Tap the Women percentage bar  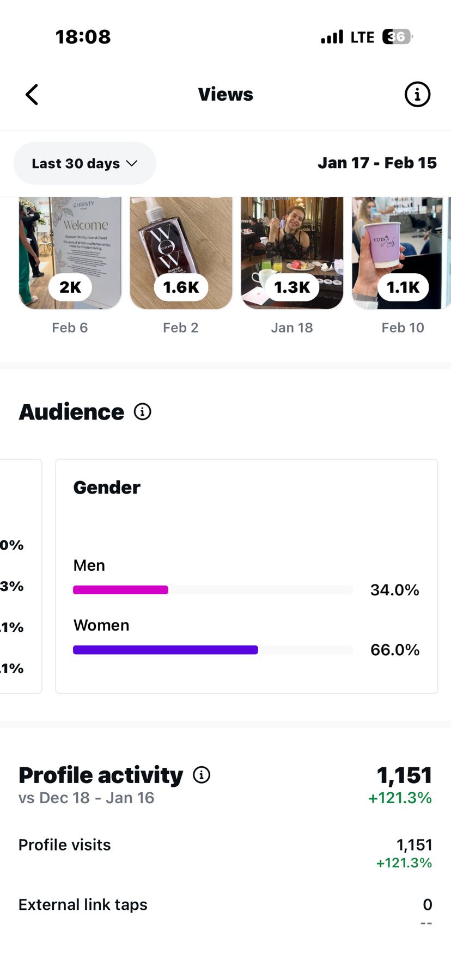(x=212, y=650)
